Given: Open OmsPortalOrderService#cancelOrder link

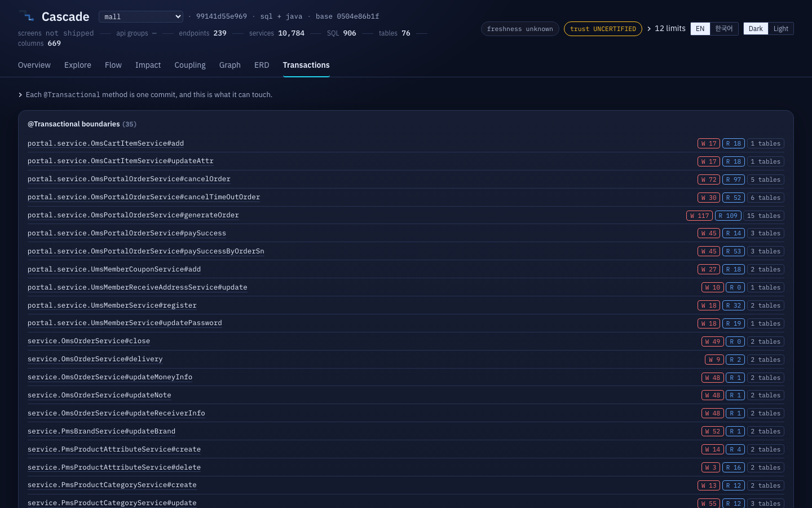Looking at the screenshot, I should pos(129,179).
